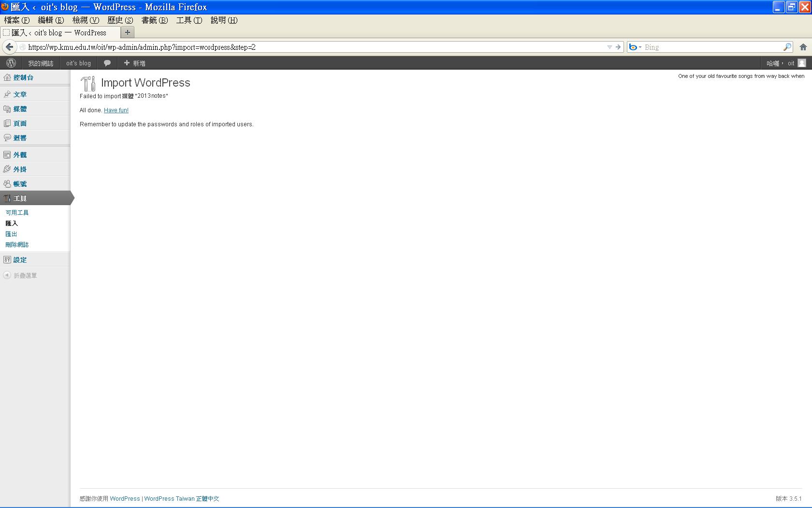Click the URL address field
Viewport: 812px width, 508px height.
(x=314, y=47)
